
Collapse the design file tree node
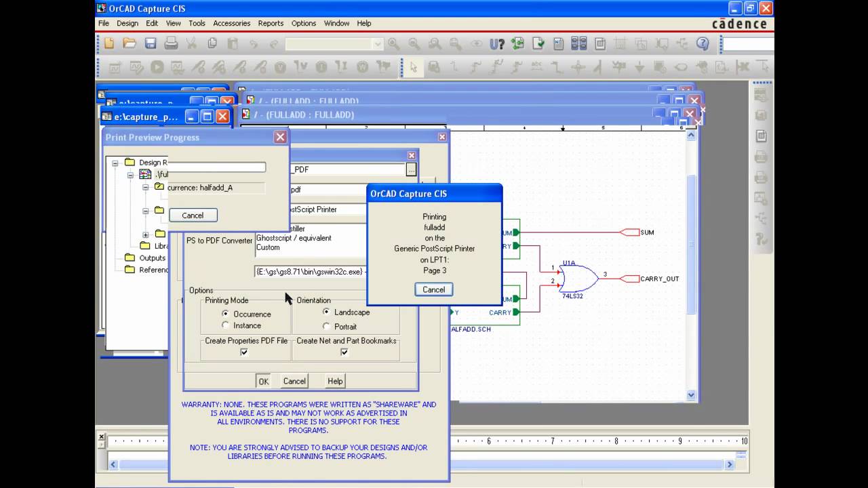130,174
